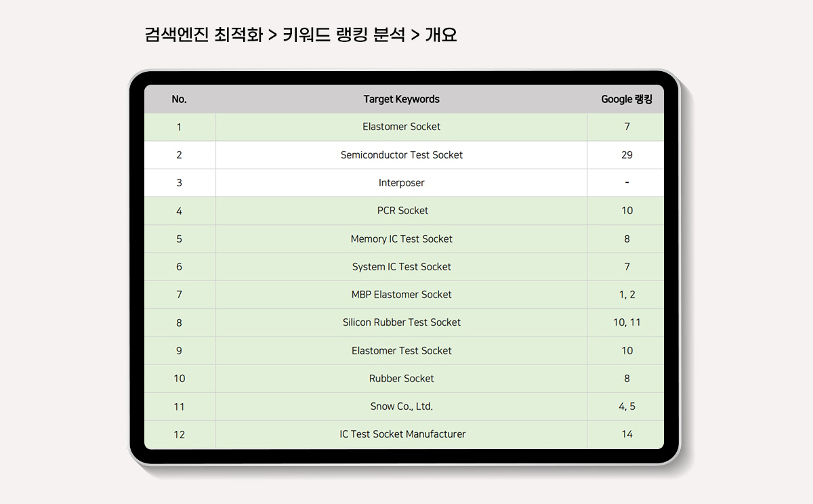Click ranking '8' in the Rubber Socket row

(627, 379)
